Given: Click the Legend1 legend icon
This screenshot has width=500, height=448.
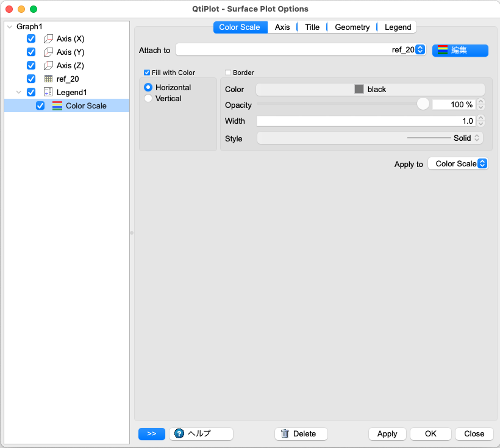Looking at the screenshot, I should [48, 92].
